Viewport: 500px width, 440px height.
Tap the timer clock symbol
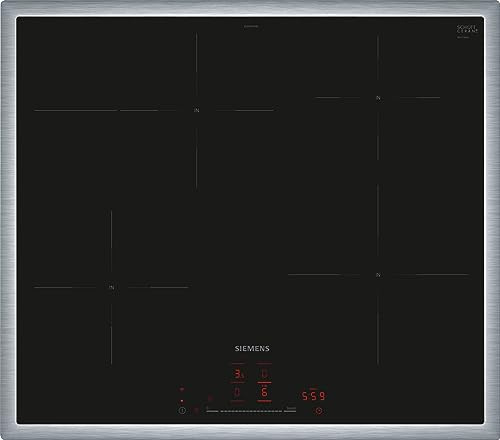tap(319, 411)
